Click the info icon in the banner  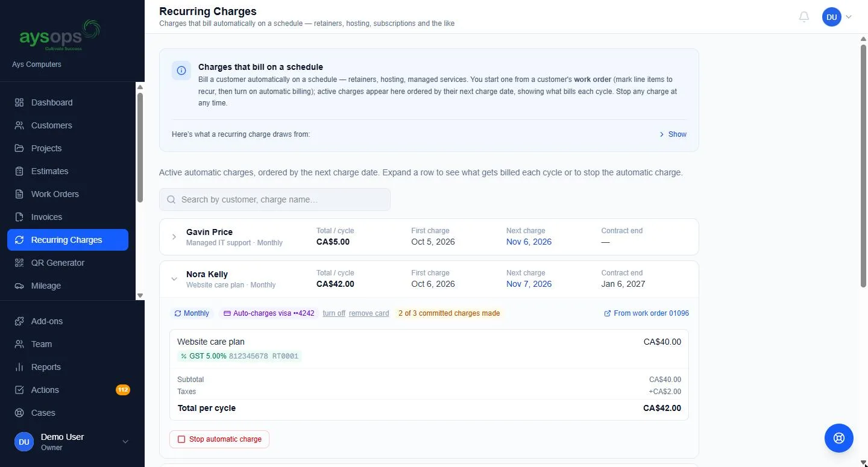pyautogui.click(x=181, y=71)
